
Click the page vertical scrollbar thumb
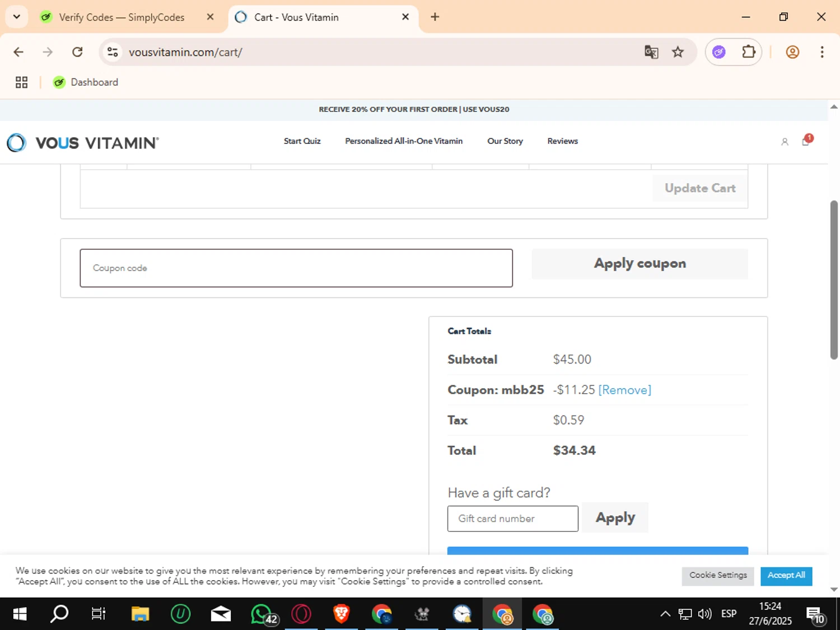834,279
